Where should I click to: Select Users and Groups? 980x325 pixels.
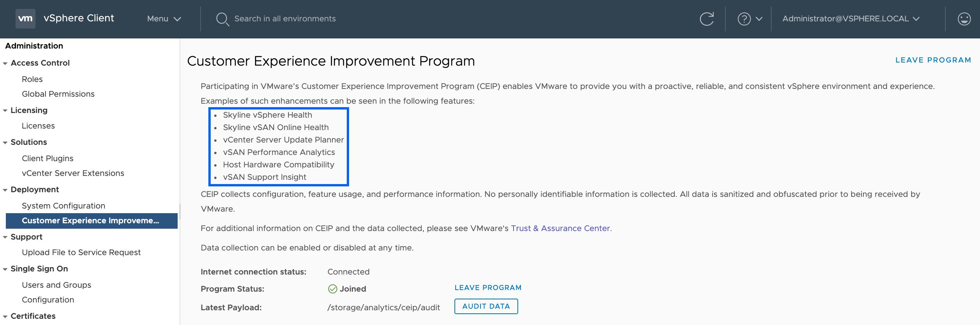(56, 285)
